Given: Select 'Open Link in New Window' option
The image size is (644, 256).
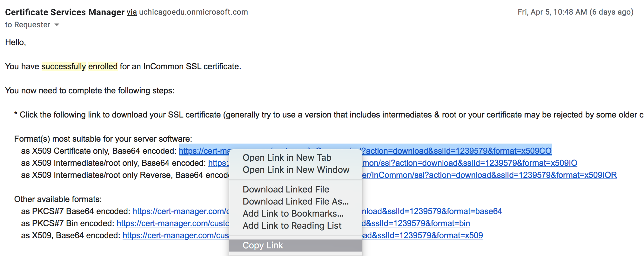Looking at the screenshot, I should point(296,170).
